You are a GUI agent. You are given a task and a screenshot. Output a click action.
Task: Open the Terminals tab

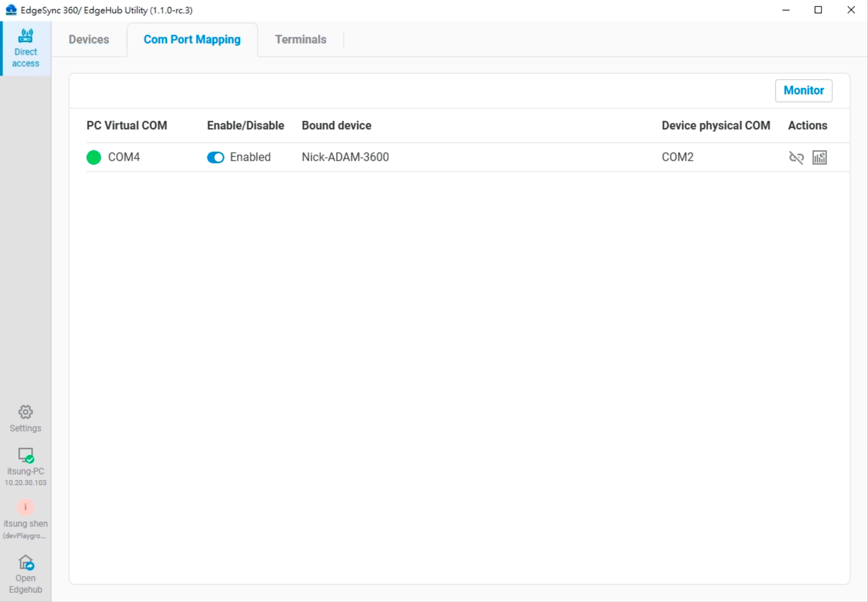click(x=300, y=39)
